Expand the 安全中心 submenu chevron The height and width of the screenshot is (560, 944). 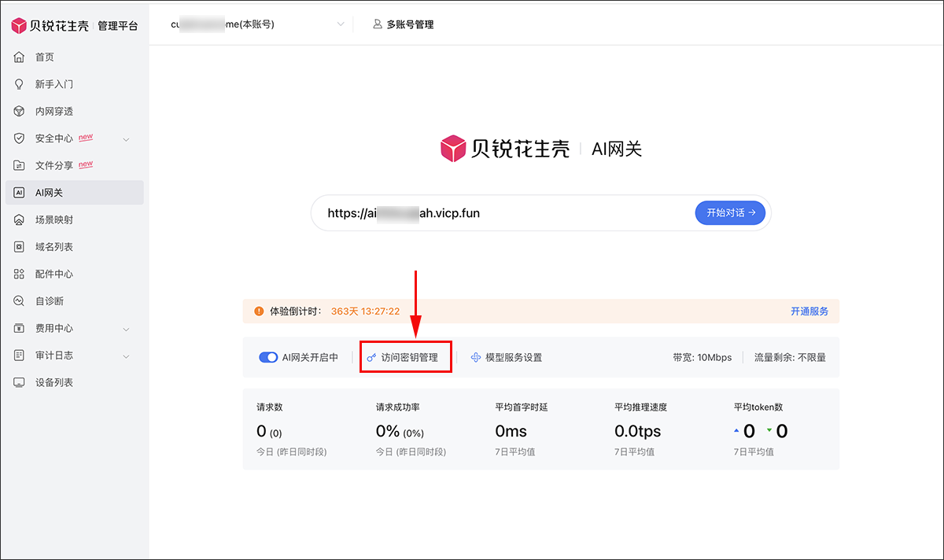pyautogui.click(x=127, y=139)
